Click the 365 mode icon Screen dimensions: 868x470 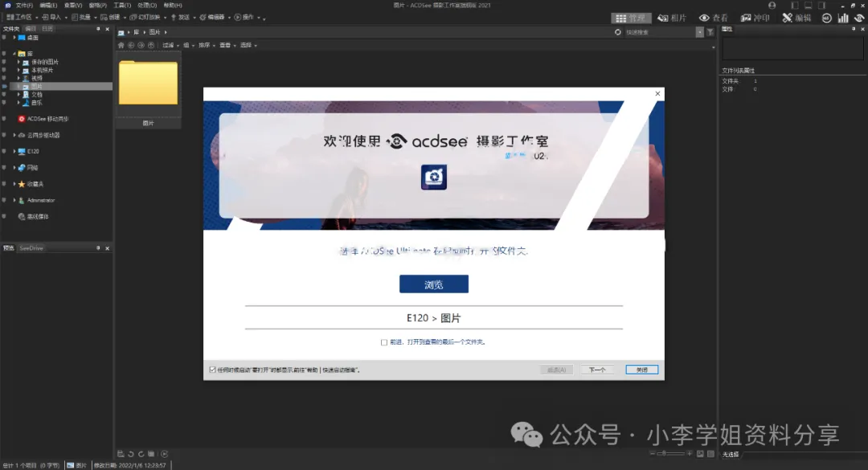coord(826,18)
